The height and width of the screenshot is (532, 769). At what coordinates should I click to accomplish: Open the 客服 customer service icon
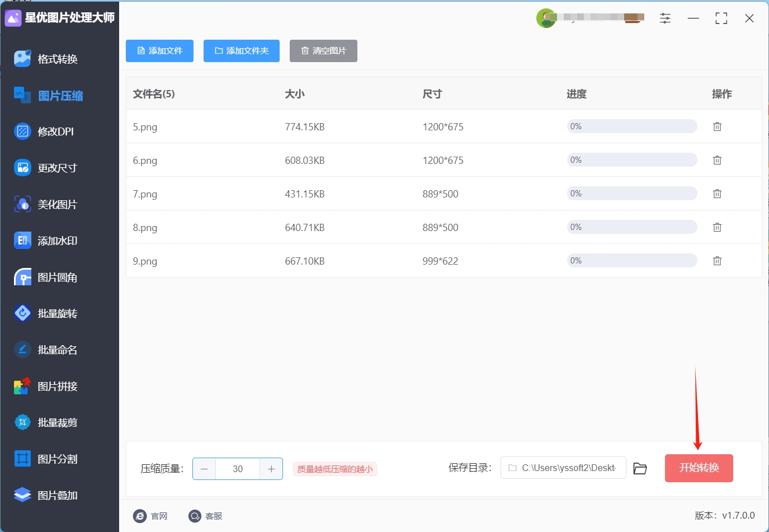click(x=195, y=516)
